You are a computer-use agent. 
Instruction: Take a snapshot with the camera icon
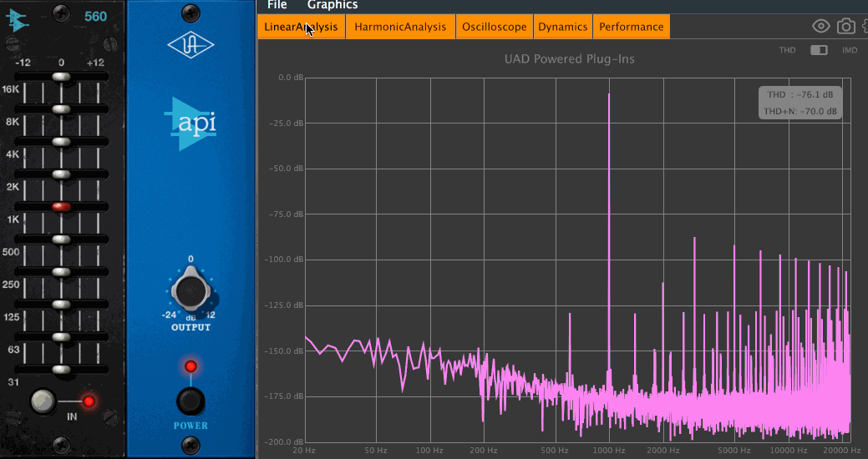pos(845,26)
